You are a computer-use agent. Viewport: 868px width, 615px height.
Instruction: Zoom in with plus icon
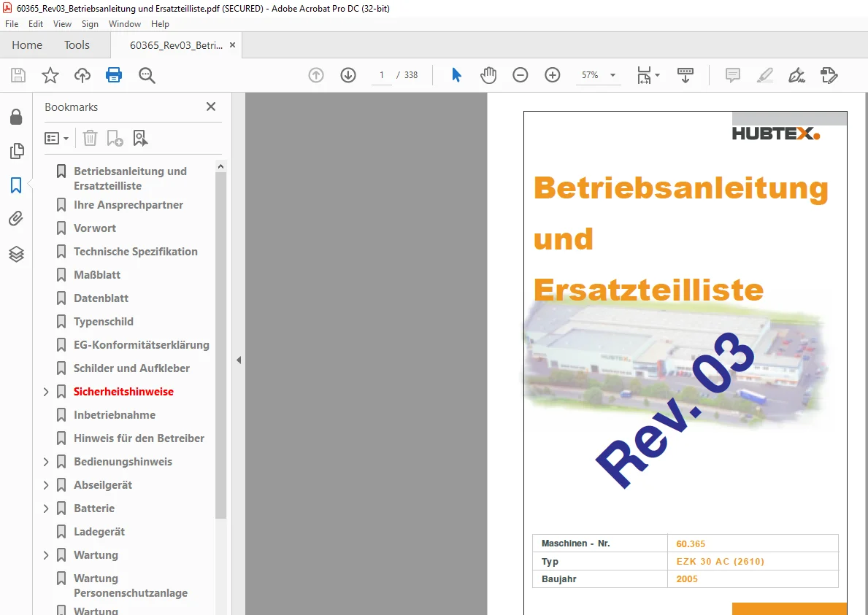[x=553, y=75]
